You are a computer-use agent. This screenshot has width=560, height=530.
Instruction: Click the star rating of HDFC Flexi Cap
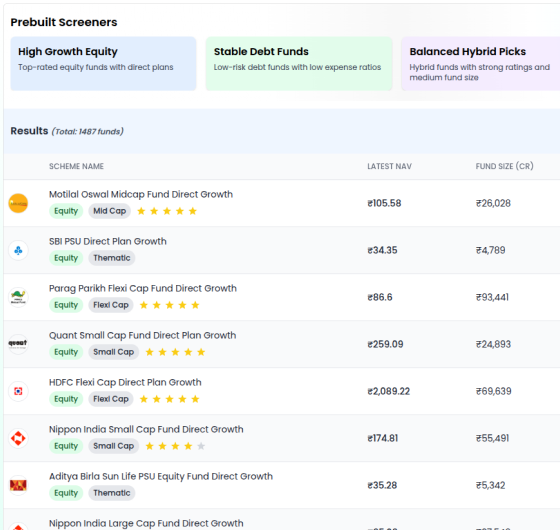[x=169, y=399]
